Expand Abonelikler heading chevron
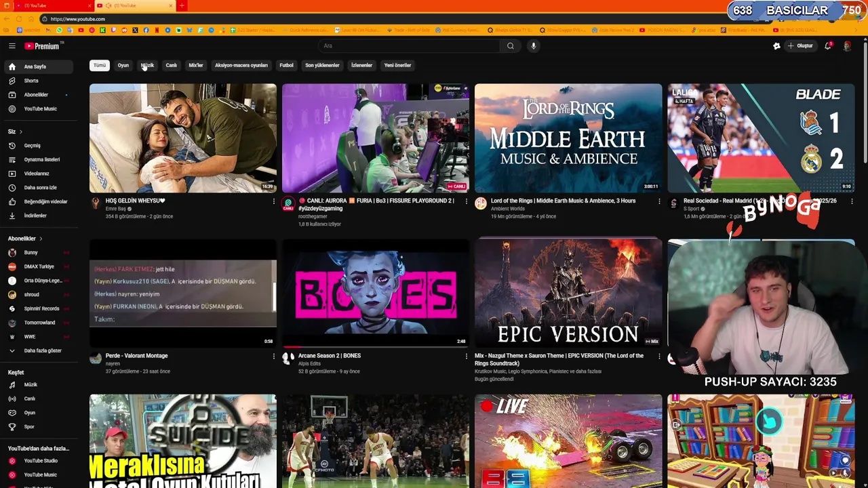 (x=41, y=239)
